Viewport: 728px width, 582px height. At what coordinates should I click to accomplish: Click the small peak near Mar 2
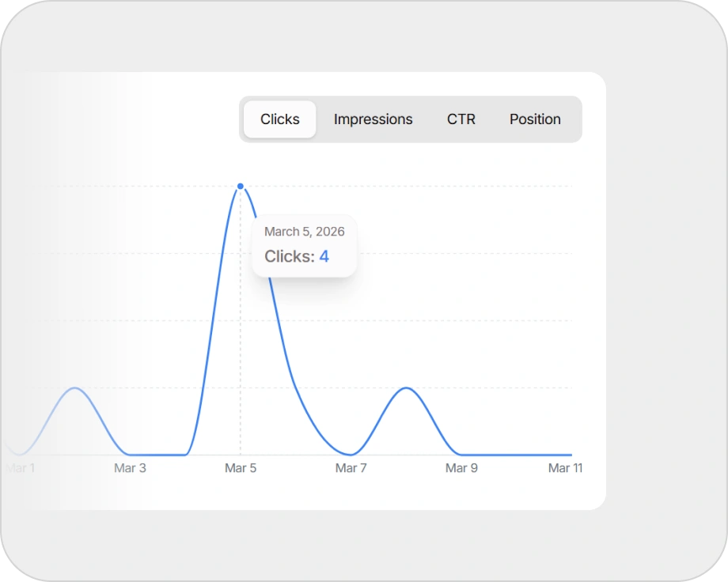(75, 387)
